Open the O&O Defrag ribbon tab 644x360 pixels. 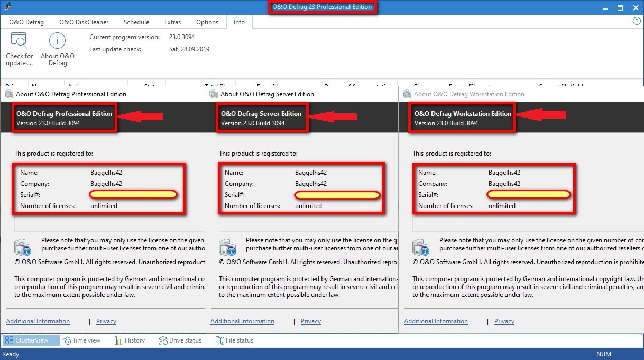(26, 22)
